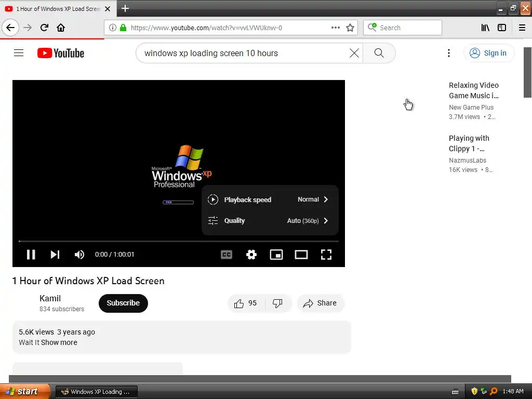Click the Subscribe button
This screenshot has width=532, height=399.
[123, 303]
